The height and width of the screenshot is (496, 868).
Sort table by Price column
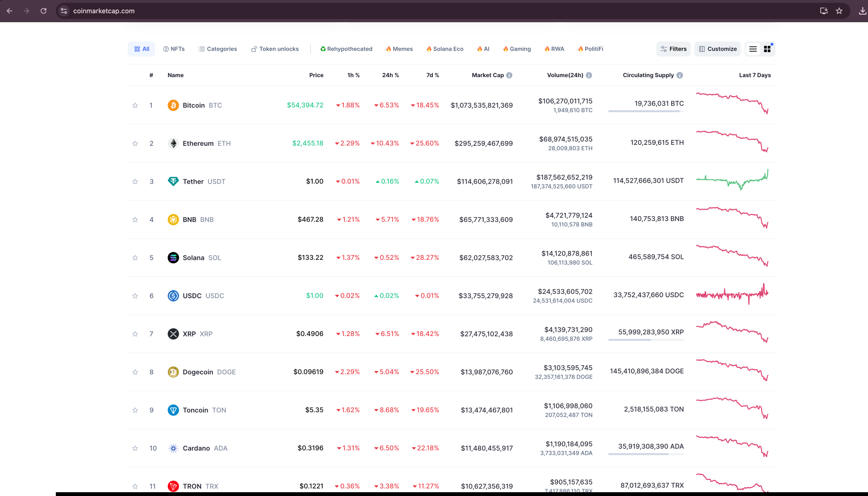(x=316, y=75)
